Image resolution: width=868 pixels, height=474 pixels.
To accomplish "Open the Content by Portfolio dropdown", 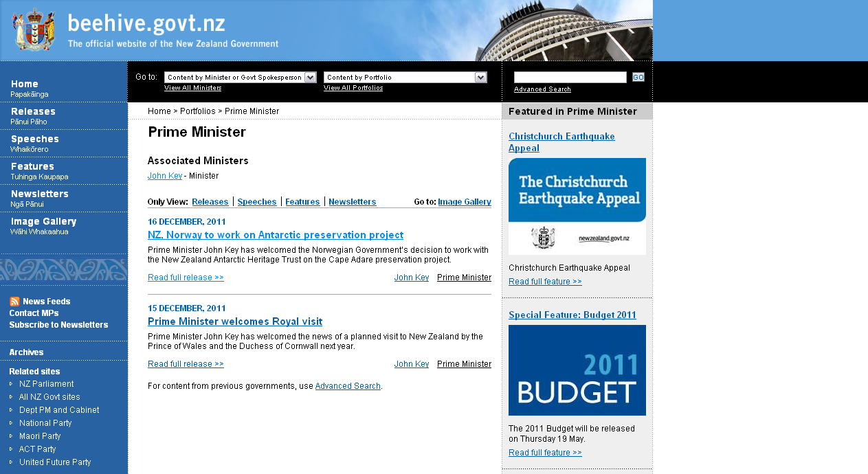I will (405, 78).
